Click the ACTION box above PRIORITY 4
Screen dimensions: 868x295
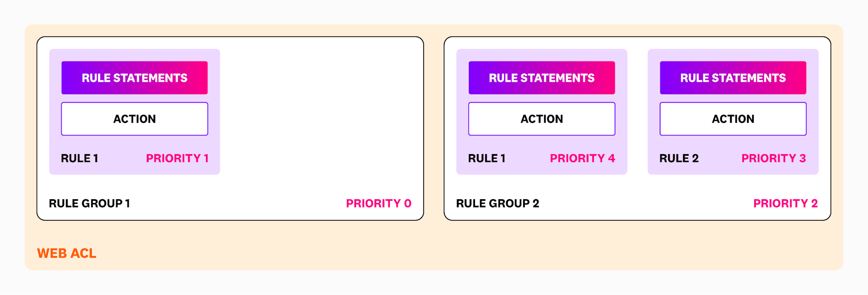542,119
